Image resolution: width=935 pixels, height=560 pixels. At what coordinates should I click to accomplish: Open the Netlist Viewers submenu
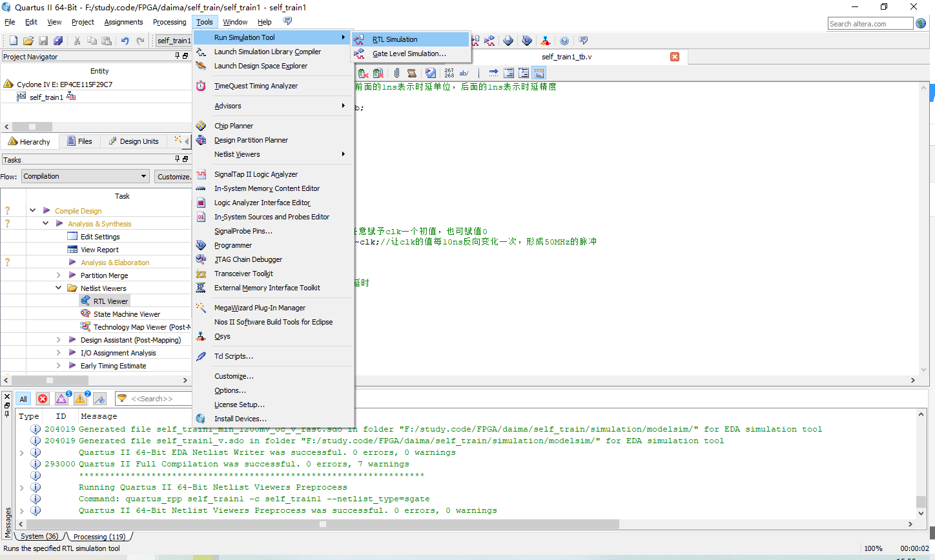(x=273, y=154)
